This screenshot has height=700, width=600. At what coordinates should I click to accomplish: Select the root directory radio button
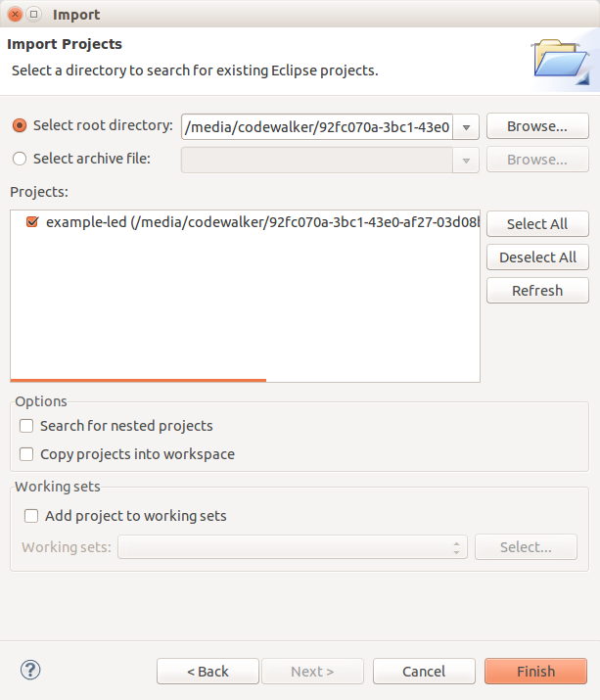20,126
